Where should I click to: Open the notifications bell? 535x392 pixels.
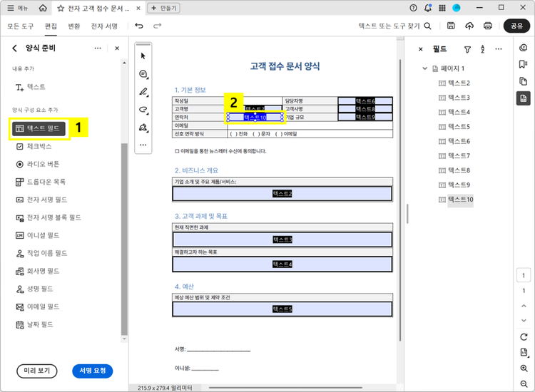[x=428, y=8]
